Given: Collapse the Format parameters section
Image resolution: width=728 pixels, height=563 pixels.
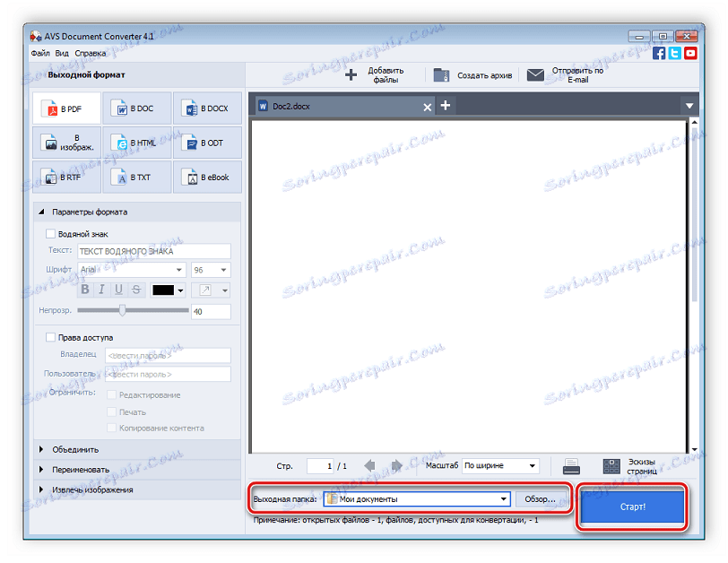Looking at the screenshot, I should point(42,212).
